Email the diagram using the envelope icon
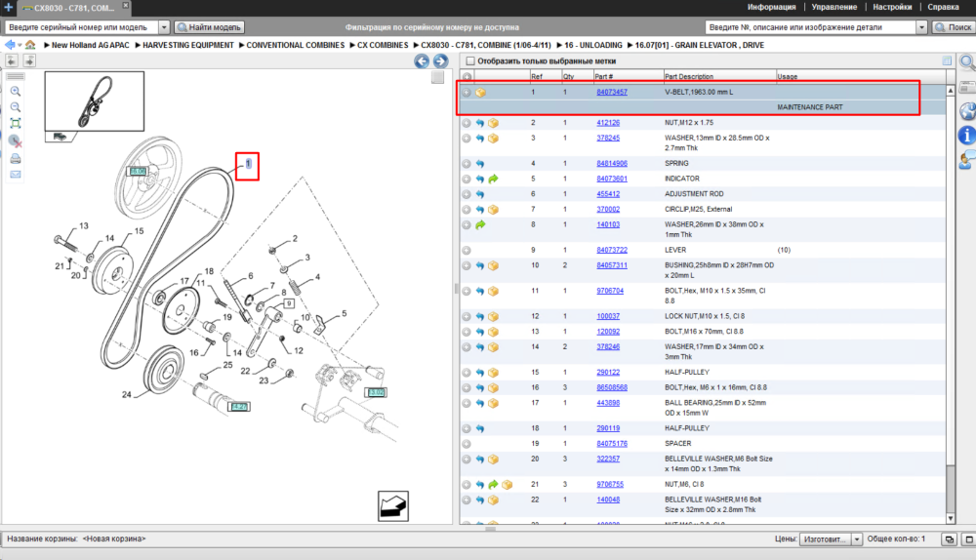The image size is (976, 560). pyautogui.click(x=16, y=175)
